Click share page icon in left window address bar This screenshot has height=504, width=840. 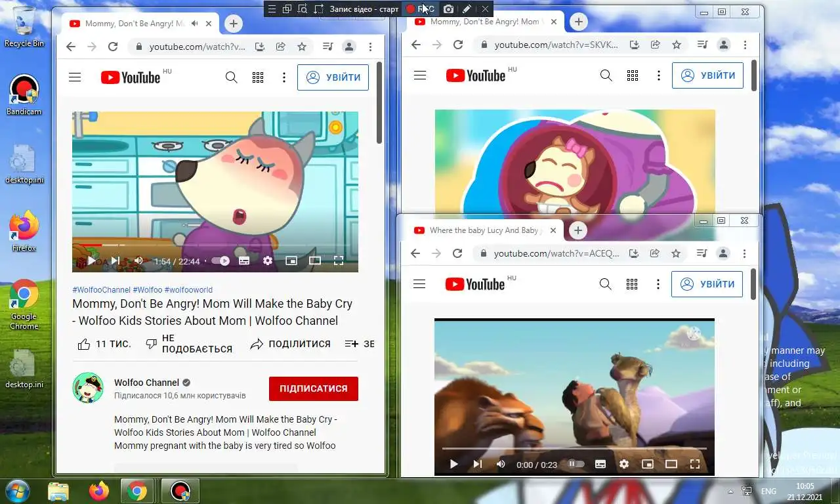(x=280, y=47)
